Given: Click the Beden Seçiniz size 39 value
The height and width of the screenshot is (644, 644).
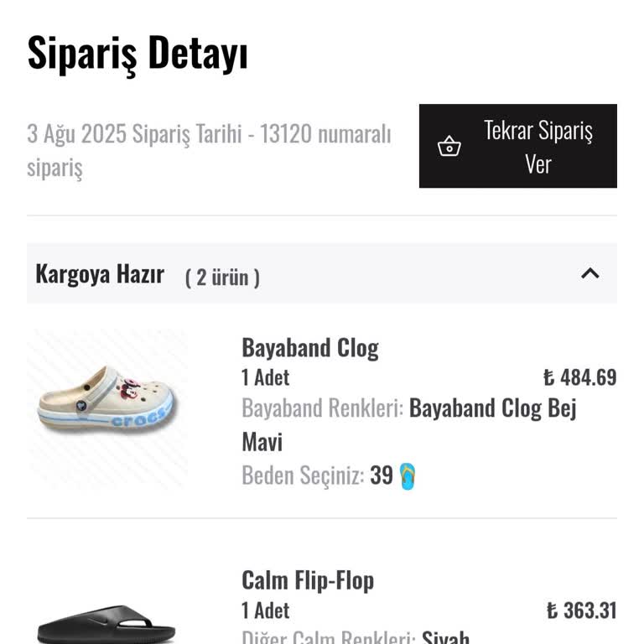Looking at the screenshot, I should (x=382, y=475).
